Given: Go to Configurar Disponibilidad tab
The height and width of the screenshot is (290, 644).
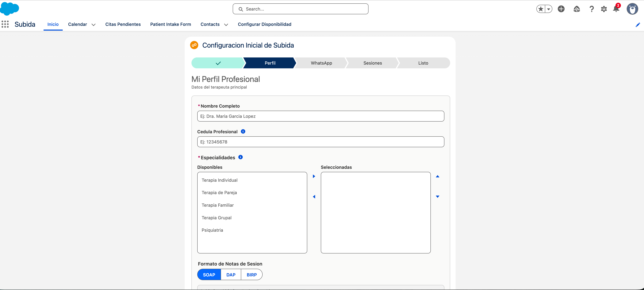Looking at the screenshot, I should pyautogui.click(x=264, y=24).
